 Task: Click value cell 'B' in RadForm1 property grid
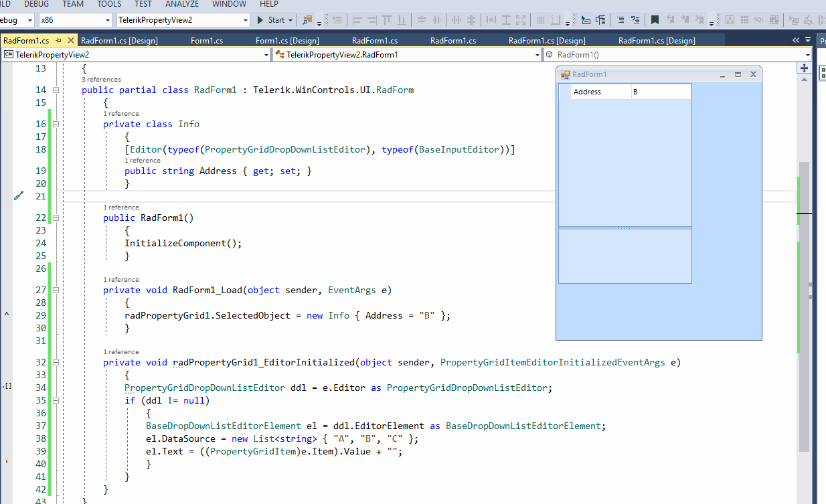[x=661, y=92]
